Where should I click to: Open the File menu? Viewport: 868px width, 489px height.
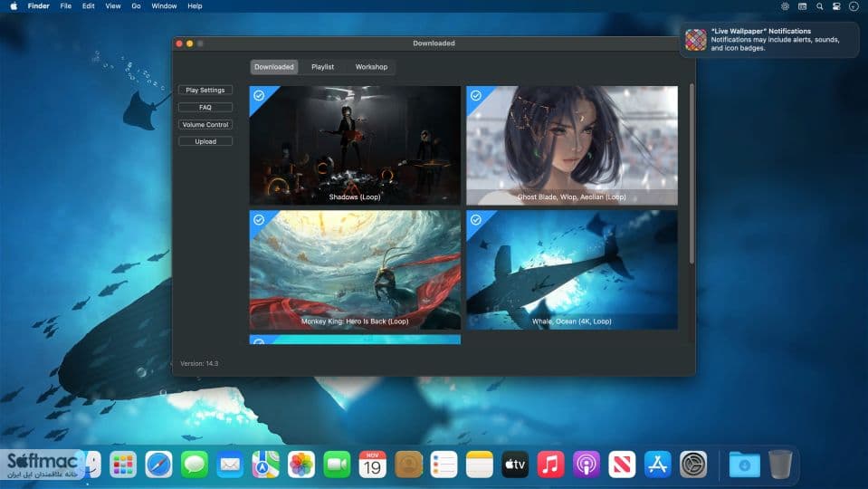click(66, 6)
